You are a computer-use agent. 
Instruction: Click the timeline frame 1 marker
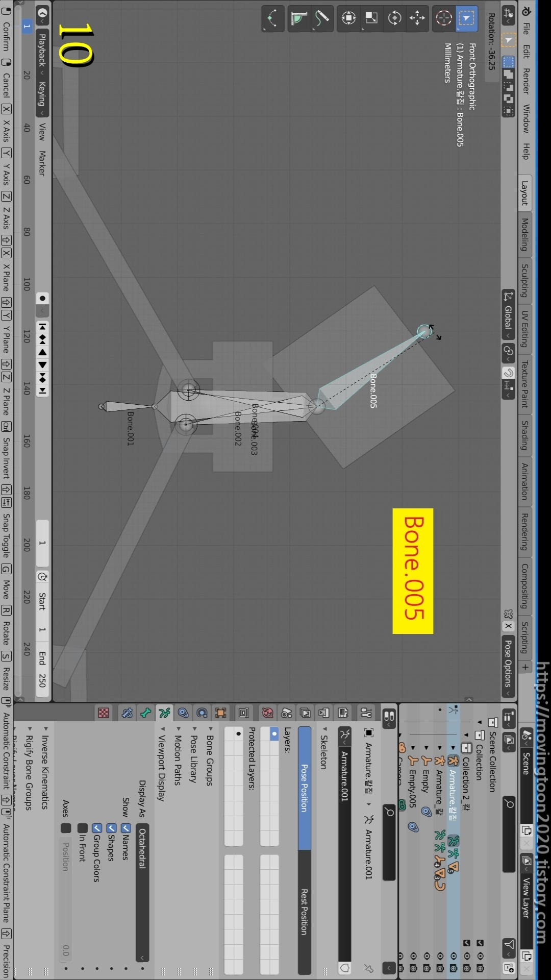click(x=27, y=26)
